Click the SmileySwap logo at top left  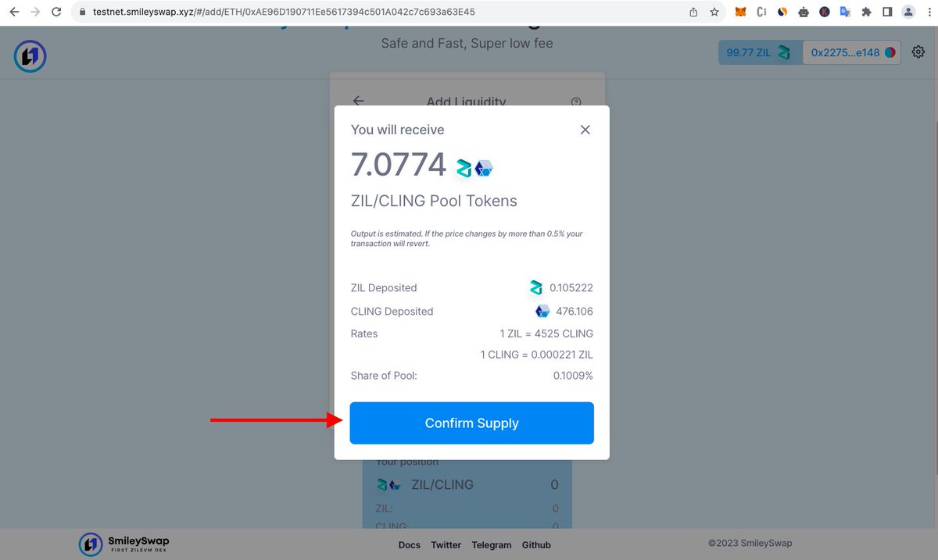click(x=30, y=56)
